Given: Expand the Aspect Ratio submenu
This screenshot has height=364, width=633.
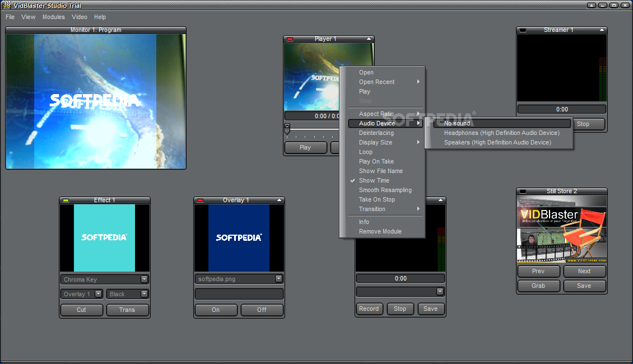Looking at the screenshot, I should [385, 114].
